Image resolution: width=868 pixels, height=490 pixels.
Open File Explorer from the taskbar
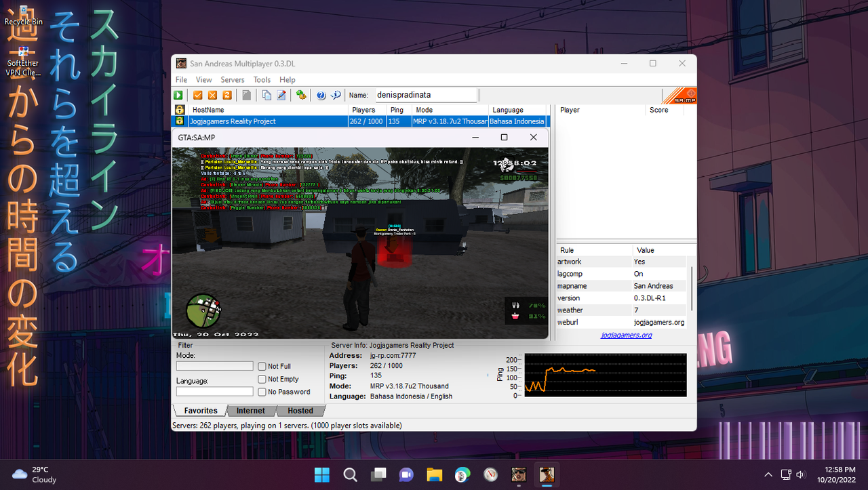pos(434,474)
